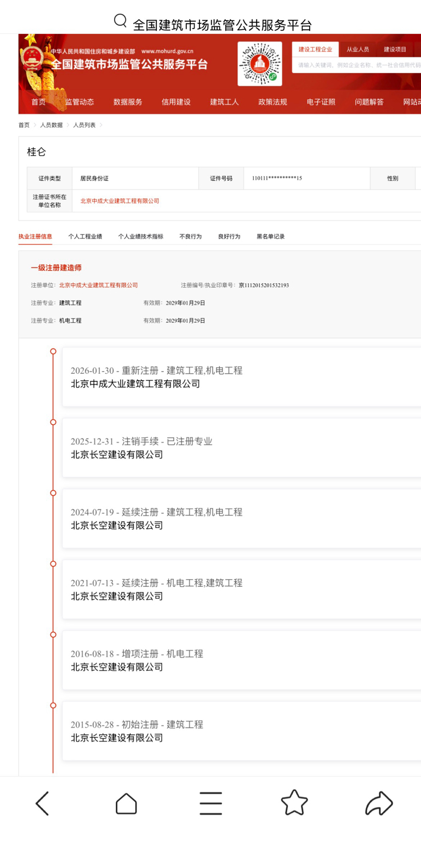Screen dimensions: 421x868
Task: Bookmark page with the star icon
Action: 294,803
